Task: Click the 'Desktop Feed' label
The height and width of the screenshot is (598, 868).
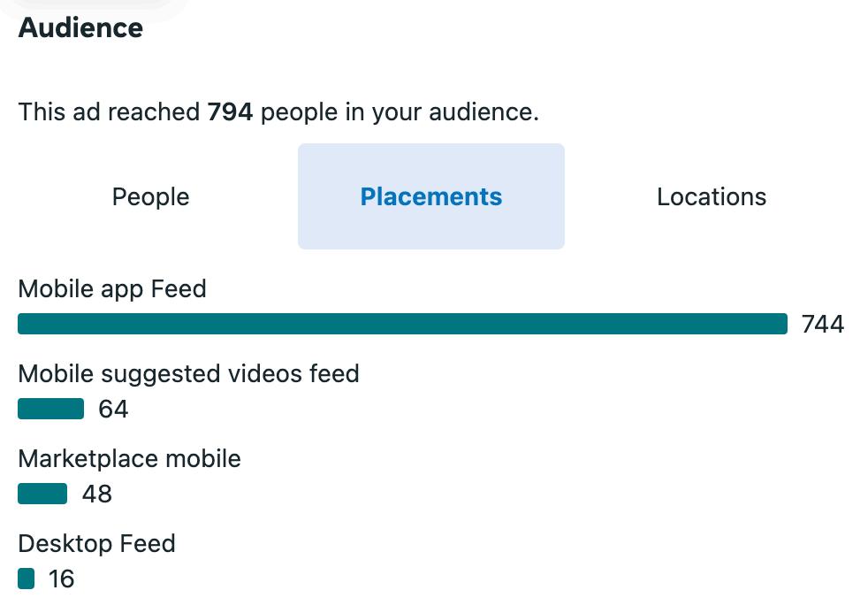Action: click(96, 543)
